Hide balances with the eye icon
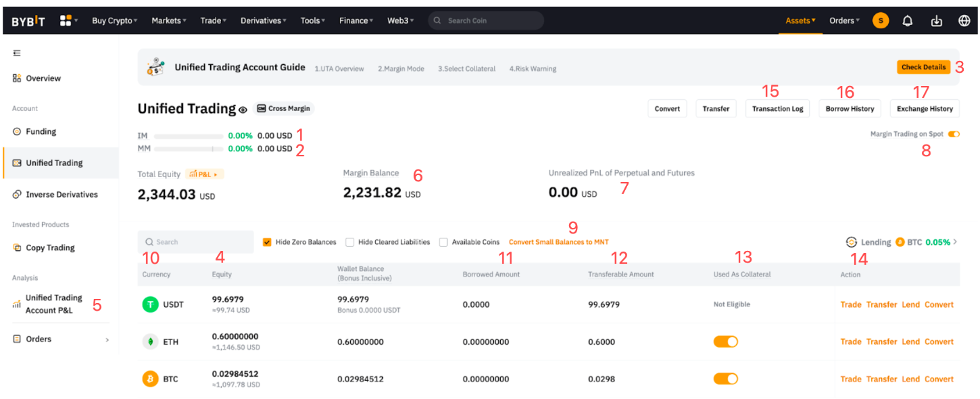This screenshot has height=399, width=980. tap(243, 110)
